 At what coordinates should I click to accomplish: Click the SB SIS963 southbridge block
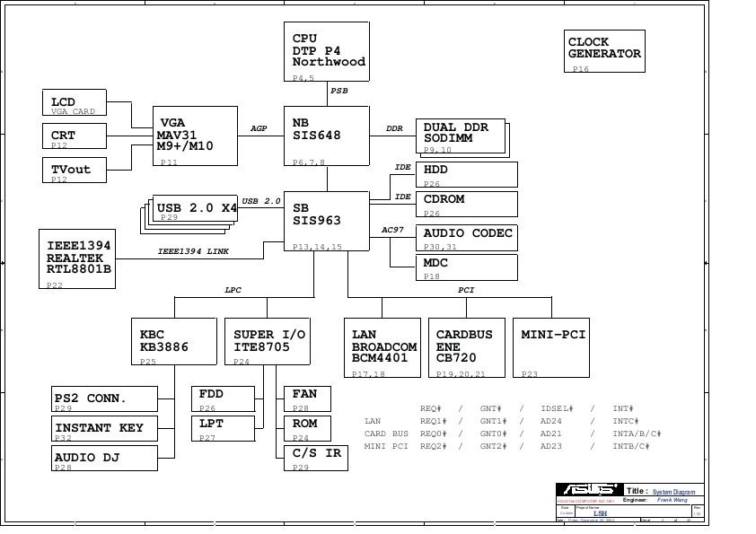click(327, 221)
